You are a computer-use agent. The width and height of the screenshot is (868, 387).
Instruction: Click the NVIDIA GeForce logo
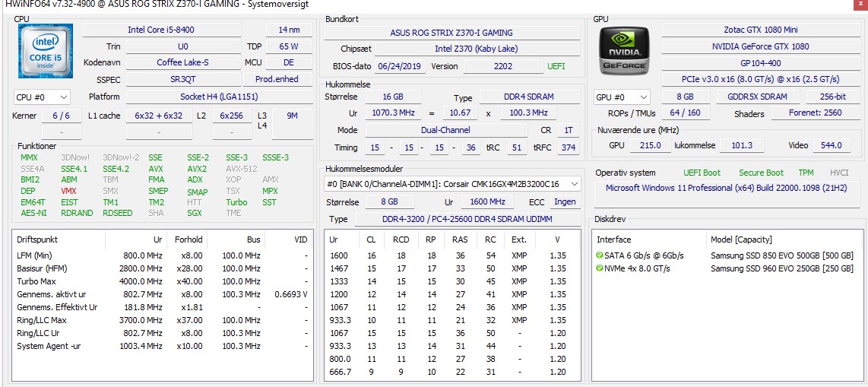click(625, 50)
